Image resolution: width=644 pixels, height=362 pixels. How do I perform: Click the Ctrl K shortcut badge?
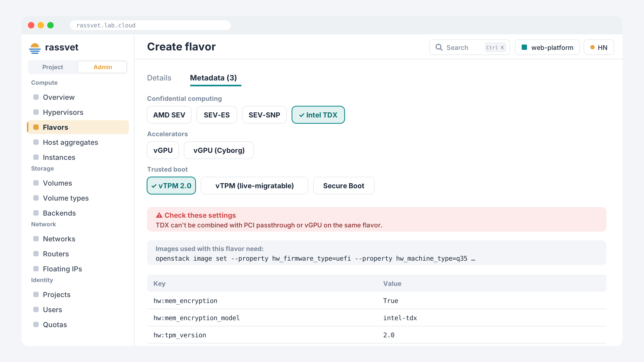pyautogui.click(x=495, y=47)
